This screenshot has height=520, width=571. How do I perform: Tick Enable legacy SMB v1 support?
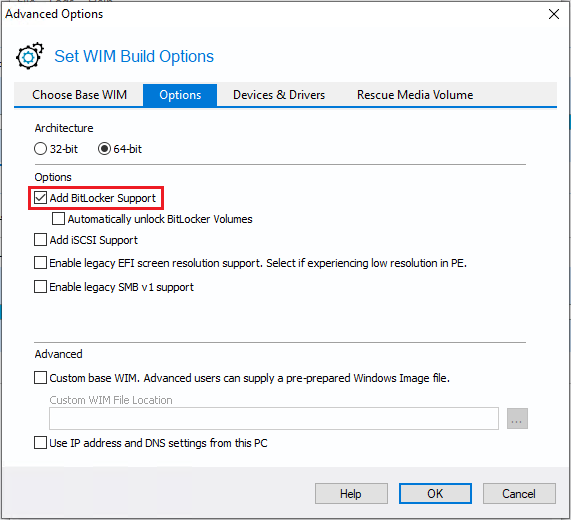40,287
